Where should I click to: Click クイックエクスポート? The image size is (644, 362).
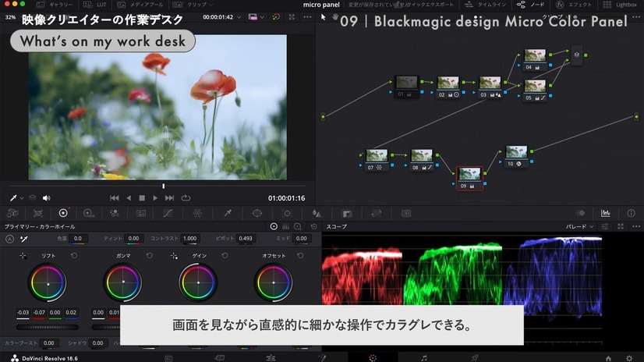pos(426,5)
